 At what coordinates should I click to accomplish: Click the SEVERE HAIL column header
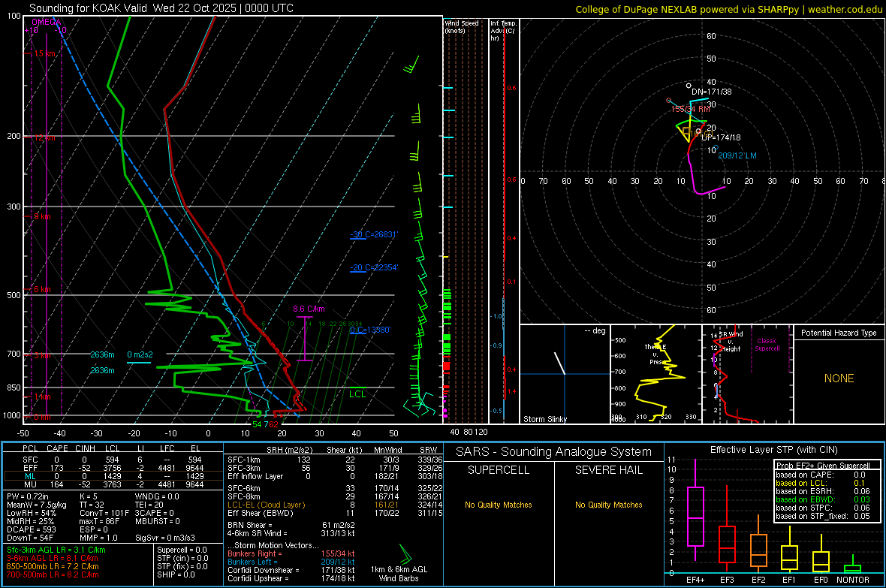click(x=608, y=470)
